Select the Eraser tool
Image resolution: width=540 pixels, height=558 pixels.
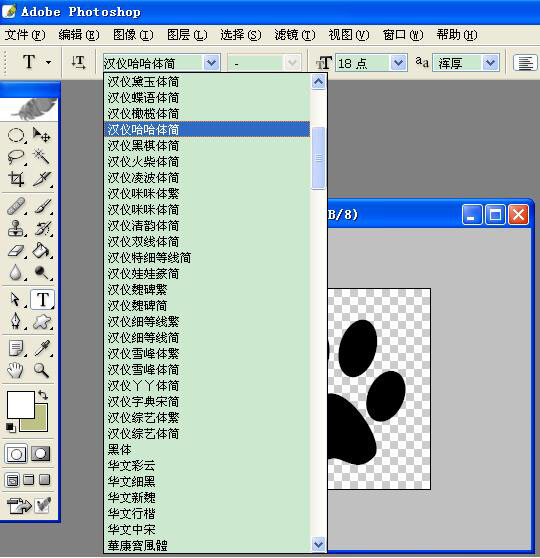coord(16,251)
